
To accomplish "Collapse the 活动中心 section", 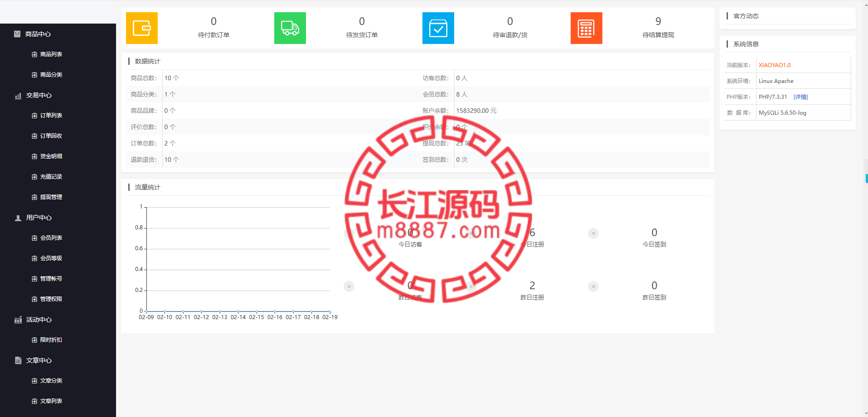I will [x=39, y=320].
